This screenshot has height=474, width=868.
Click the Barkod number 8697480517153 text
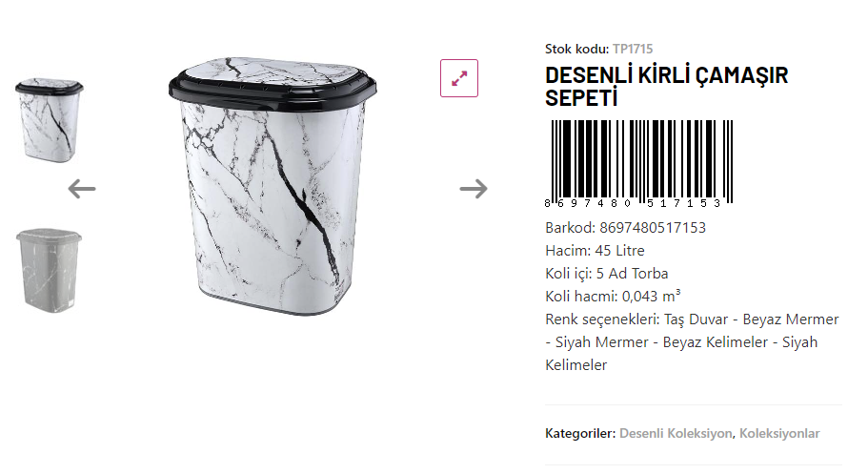point(653,228)
